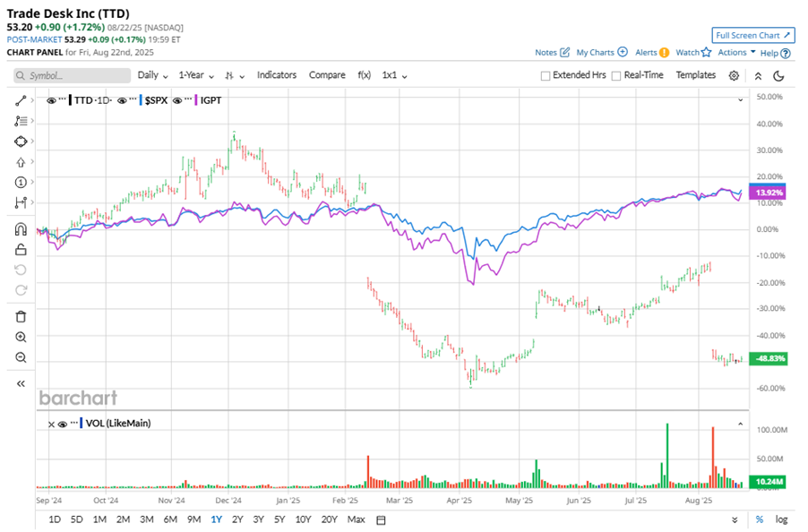Viewport: 808px width, 532px height.
Task: Undo the last chart action
Action: coord(21,270)
